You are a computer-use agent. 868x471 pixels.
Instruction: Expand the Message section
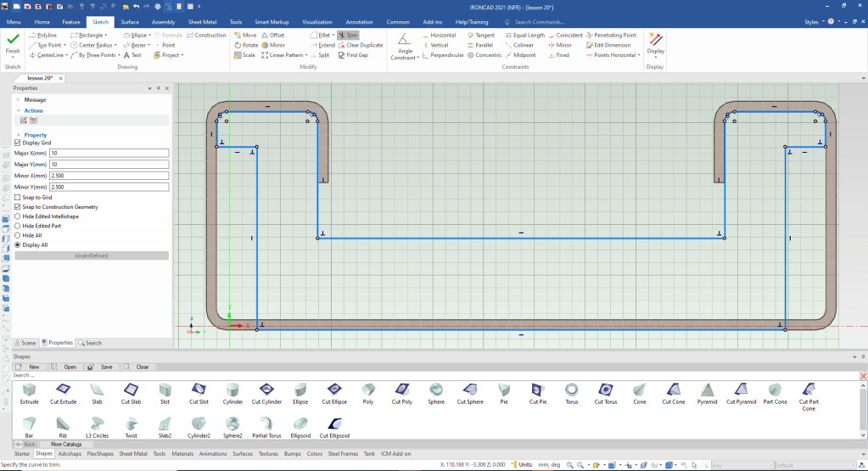[x=18, y=99]
